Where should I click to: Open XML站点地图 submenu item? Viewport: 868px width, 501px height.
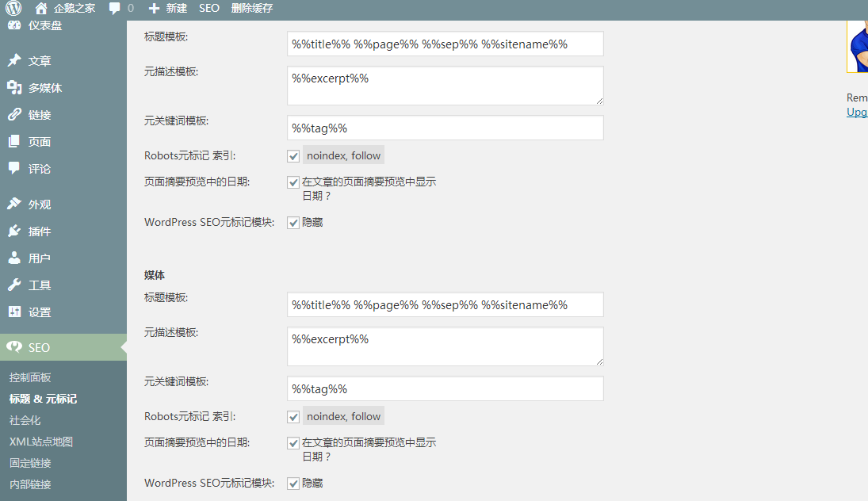41,442
